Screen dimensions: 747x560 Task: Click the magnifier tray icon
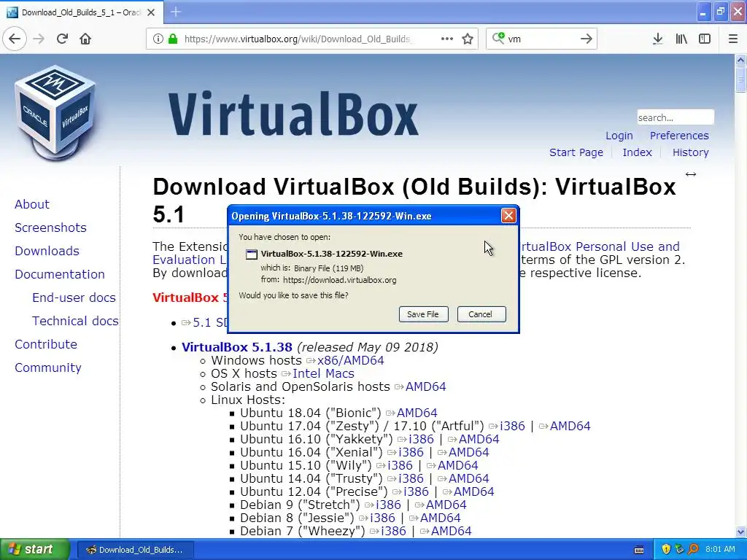pos(693,549)
